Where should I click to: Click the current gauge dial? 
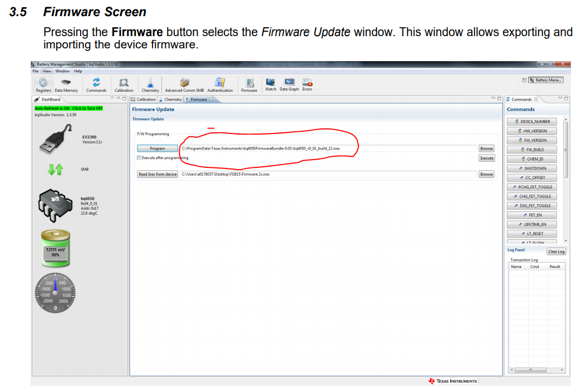pyautogui.click(x=56, y=293)
